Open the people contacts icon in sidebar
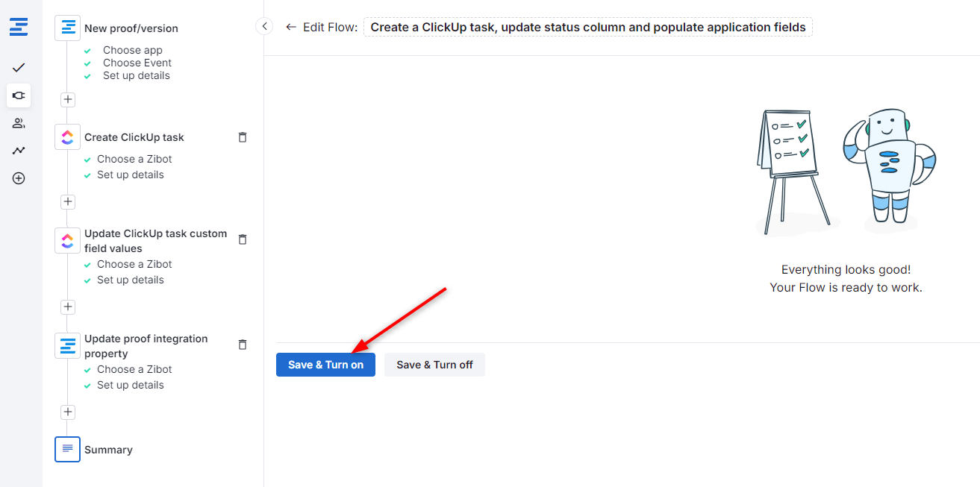The height and width of the screenshot is (487, 980). tap(19, 123)
